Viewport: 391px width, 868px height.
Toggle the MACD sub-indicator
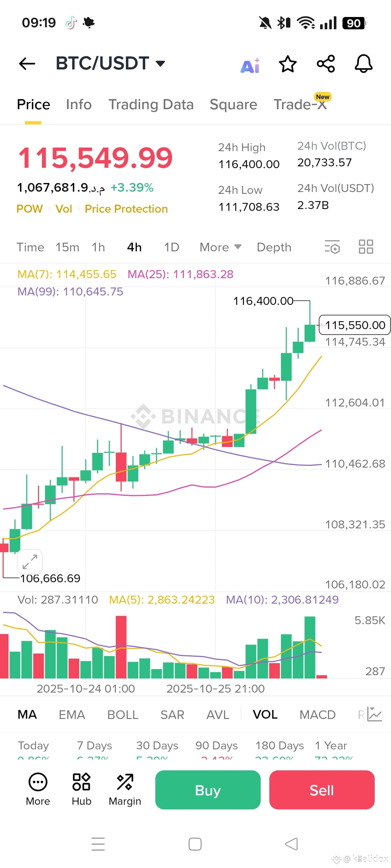(x=318, y=714)
